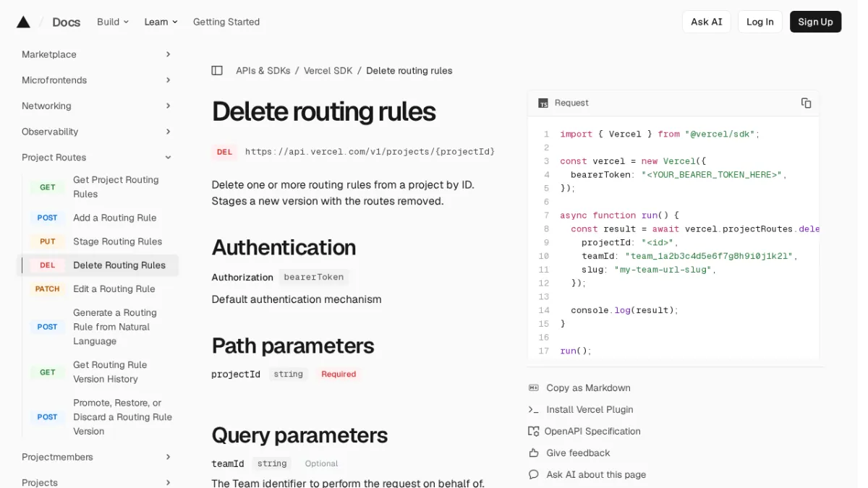Click Install Vercel Plugin link
The image size is (868, 488).
590,410
